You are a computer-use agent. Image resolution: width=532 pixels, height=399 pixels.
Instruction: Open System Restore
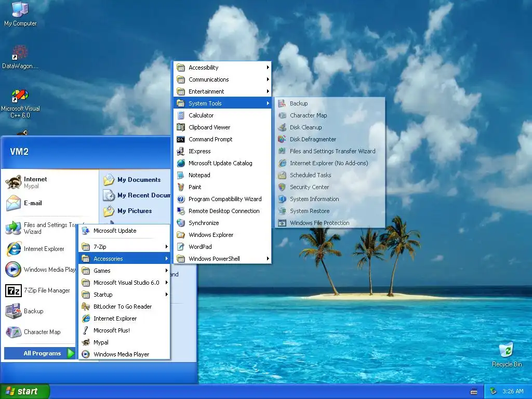(x=330, y=211)
